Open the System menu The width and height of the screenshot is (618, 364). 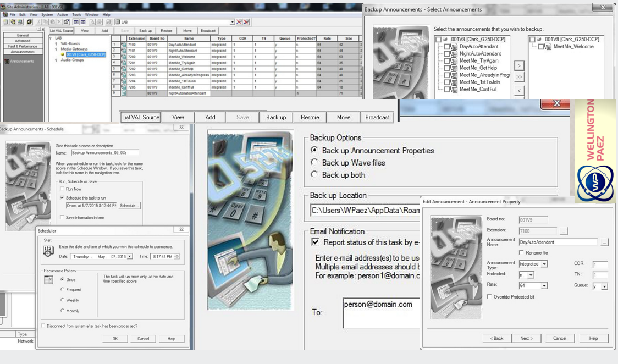pos(47,15)
